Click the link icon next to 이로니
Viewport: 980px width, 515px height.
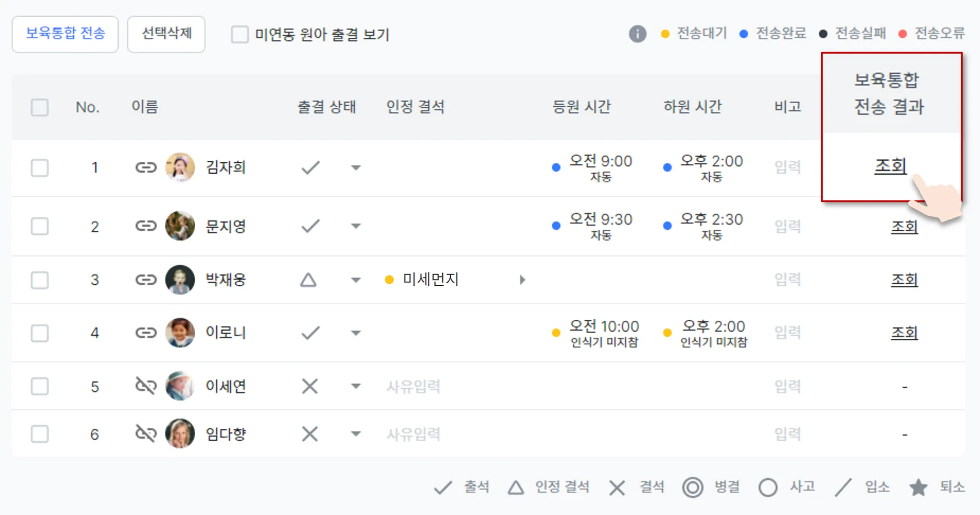[146, 333]
